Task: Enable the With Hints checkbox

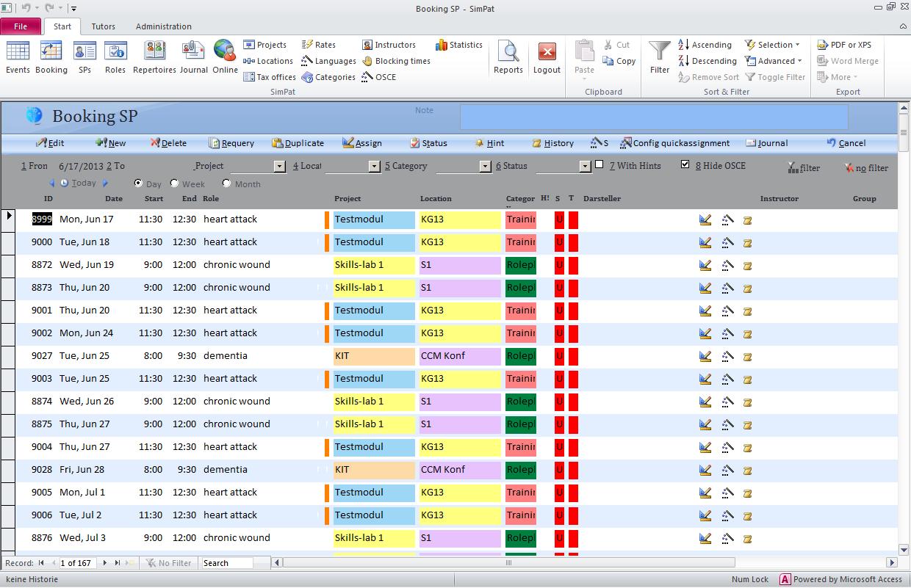Action: [599, 165]
